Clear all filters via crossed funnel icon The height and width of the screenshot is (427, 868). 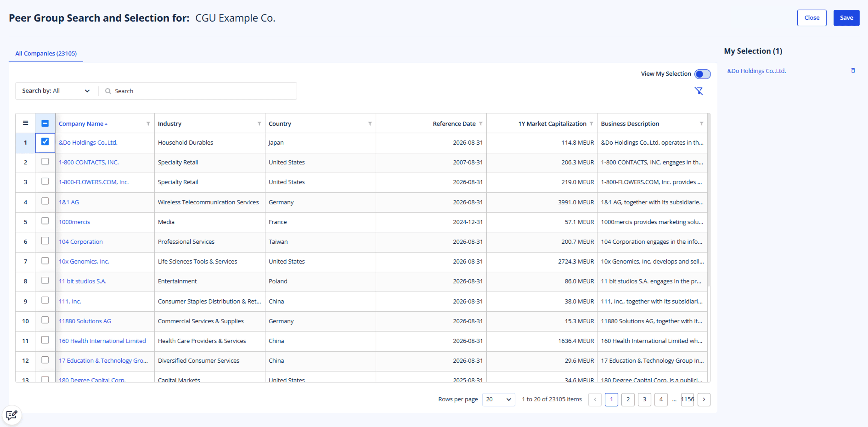[699, 91]
